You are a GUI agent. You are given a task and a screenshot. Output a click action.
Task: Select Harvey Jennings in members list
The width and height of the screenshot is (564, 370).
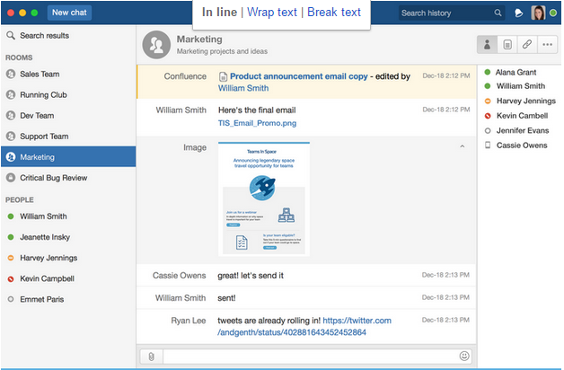[x=526, y=101]
